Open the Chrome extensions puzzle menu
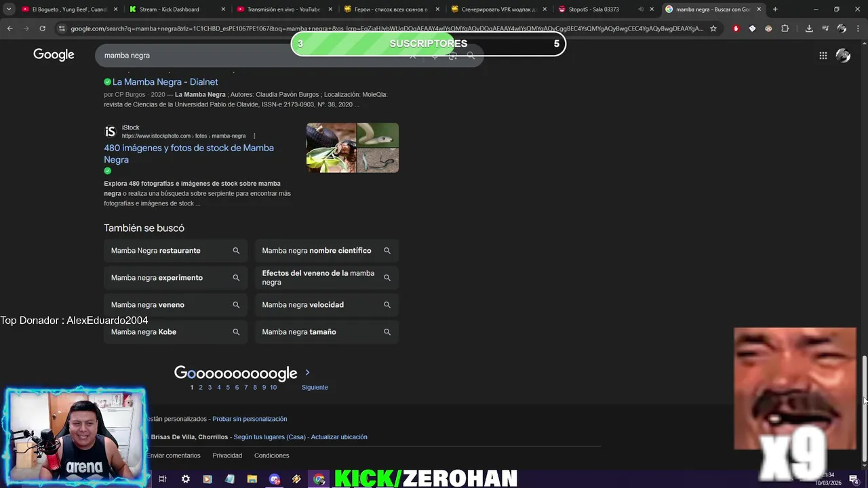 [785, 28]
